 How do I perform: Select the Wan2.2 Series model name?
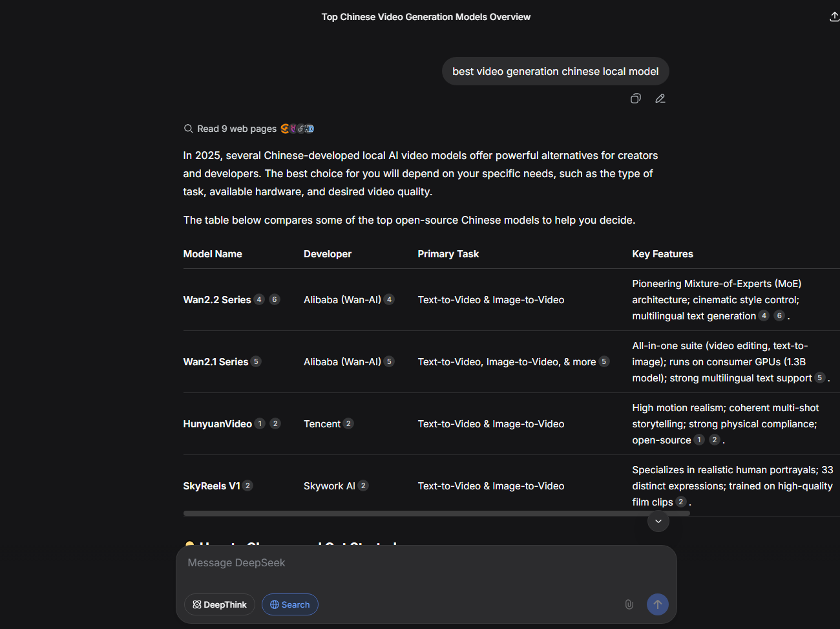pos(217,300)
